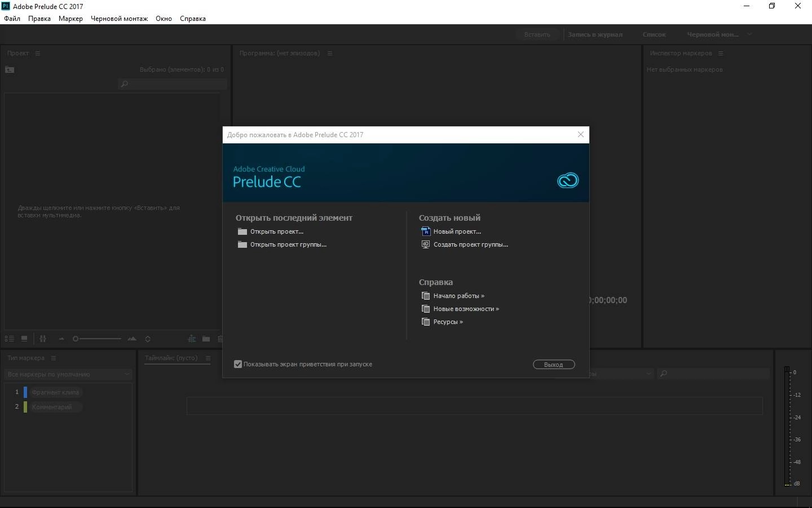Click the folder icon beside Открыть проект группы
Image resolution: width=812 pixels, height=508 pixels.
(242, 244)
